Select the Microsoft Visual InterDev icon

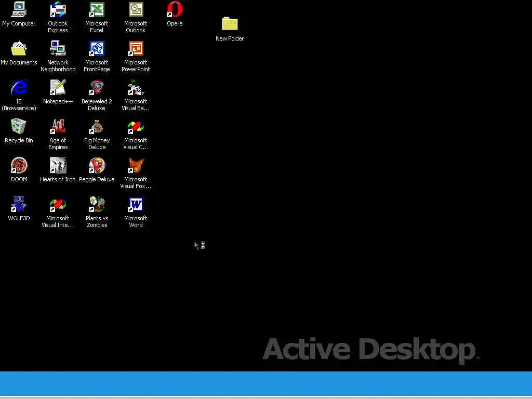(58, 204)
